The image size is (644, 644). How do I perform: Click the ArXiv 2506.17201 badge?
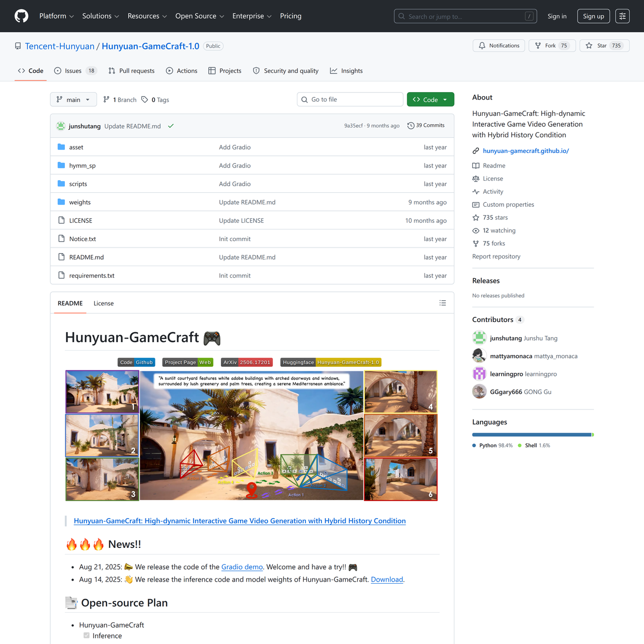247,362
